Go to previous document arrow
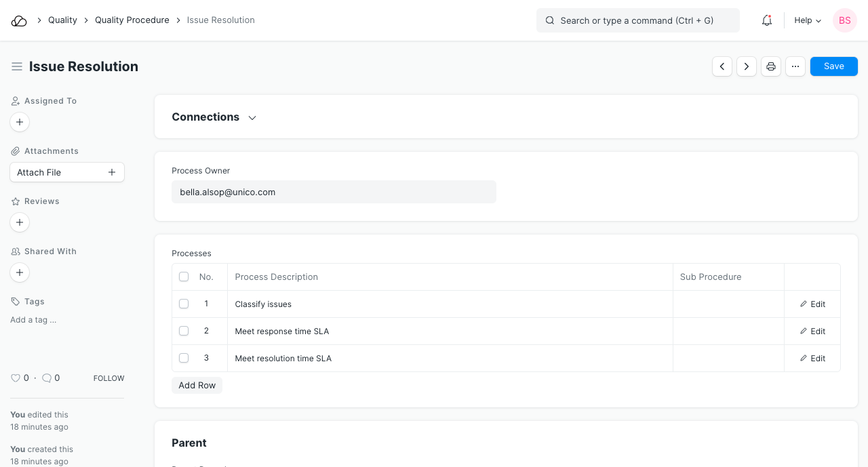This screenshot has height=467, width=868. (722, 66)
